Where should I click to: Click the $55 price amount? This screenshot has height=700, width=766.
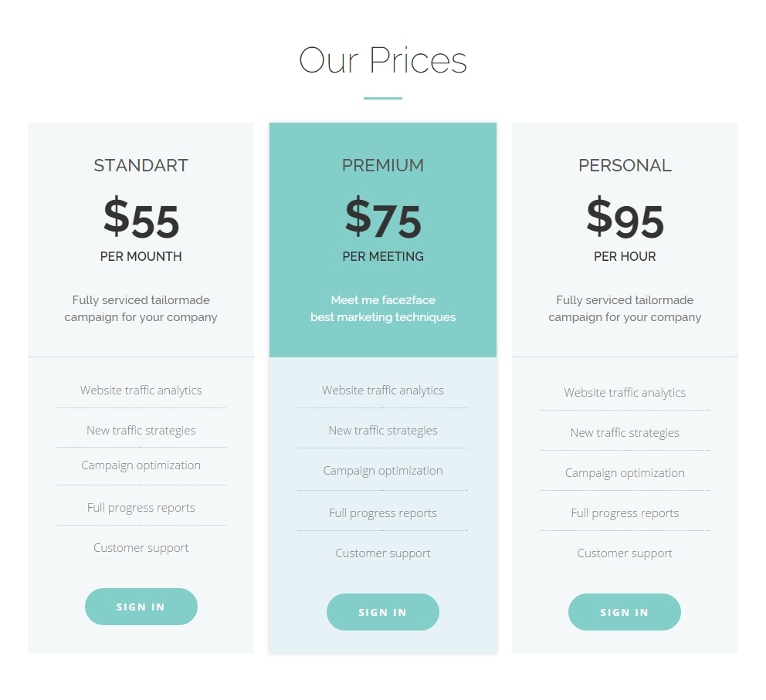click(141, 218)
